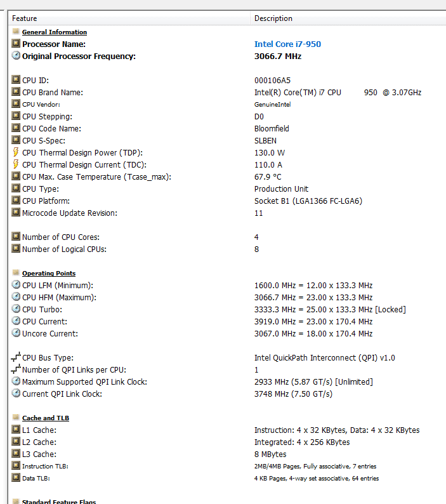The image size is (446, 504).
Task: Click the chip icon beside L3 Cache
Action: [16, 453]
